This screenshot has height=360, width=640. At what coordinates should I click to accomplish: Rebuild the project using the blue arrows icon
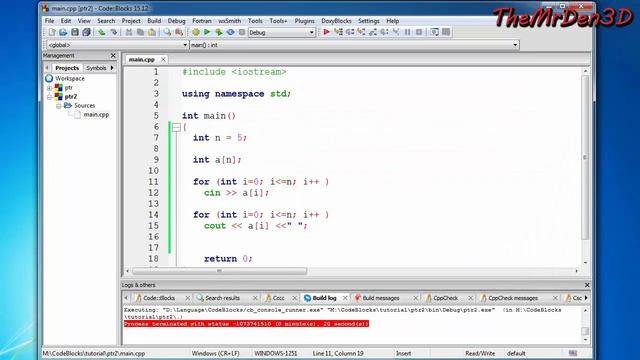(x=230, y=32)
